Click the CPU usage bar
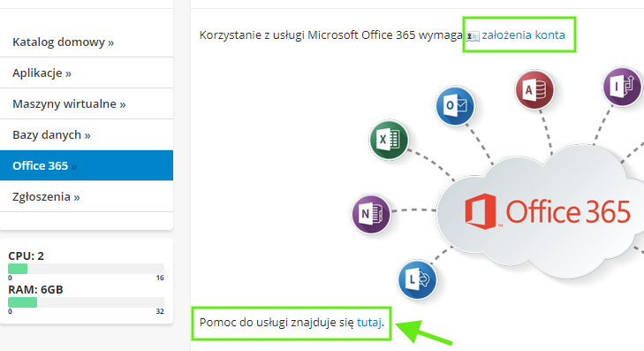Viewport: 644px width, 351px height. click(x=86, y=269)
